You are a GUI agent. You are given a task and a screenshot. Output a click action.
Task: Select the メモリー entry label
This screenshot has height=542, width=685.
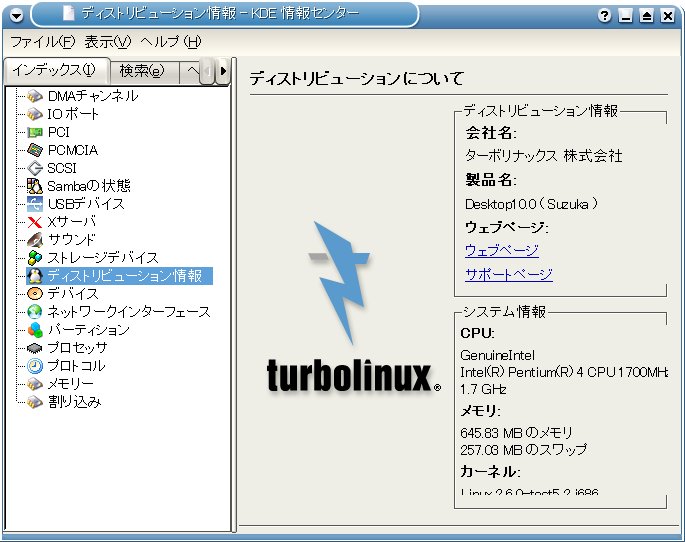pos(70,383)
